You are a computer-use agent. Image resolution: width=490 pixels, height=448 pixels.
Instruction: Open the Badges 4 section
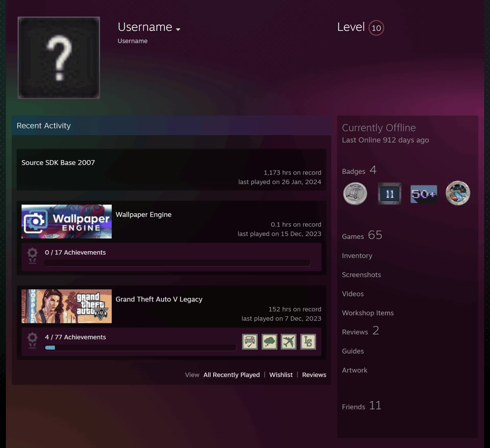[x=359, y=170]
